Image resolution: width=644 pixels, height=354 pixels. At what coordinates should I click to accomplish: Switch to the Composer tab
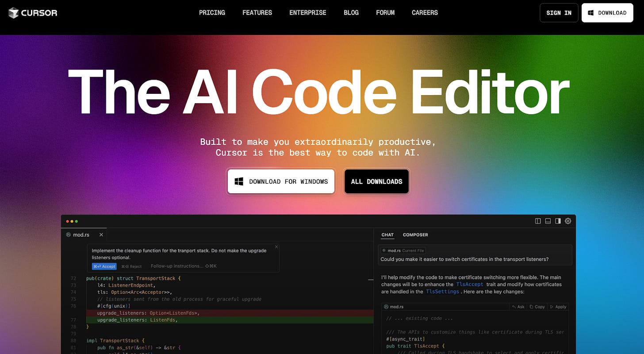[415, 235]
